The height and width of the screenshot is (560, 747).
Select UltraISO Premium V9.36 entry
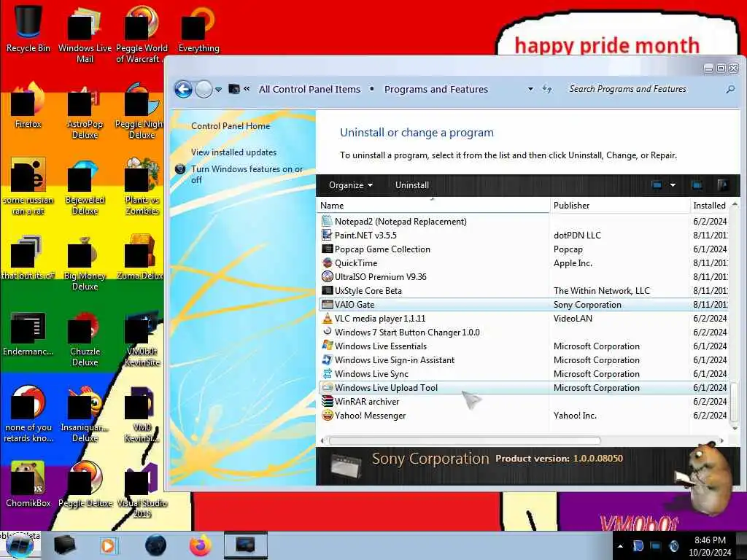(523, 276)
